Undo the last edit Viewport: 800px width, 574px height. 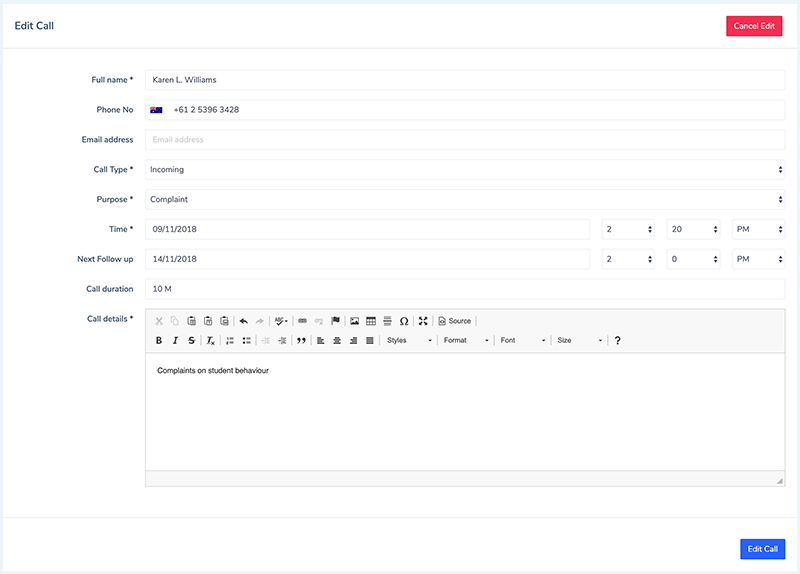(x=243, y=321)
